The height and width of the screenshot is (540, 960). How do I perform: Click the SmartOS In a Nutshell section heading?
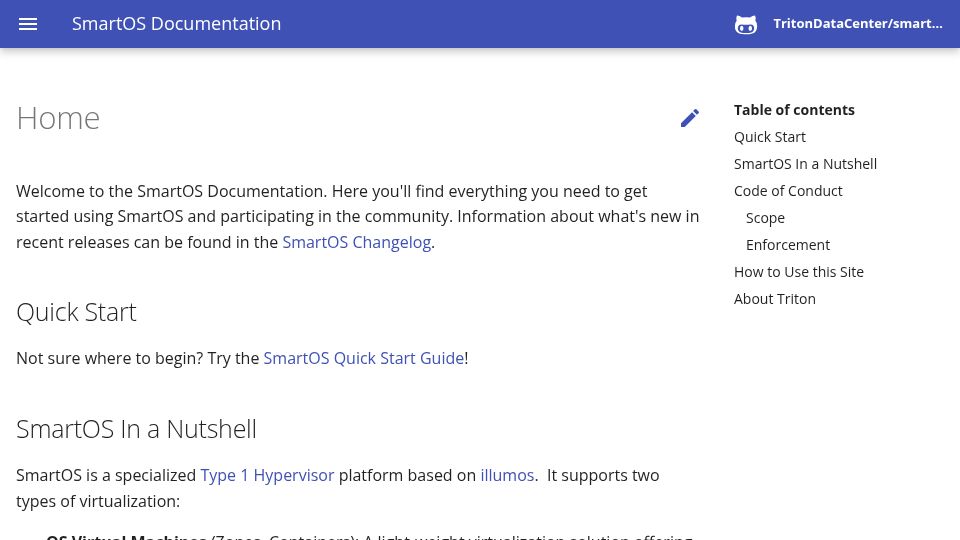(x=137, y=429)
